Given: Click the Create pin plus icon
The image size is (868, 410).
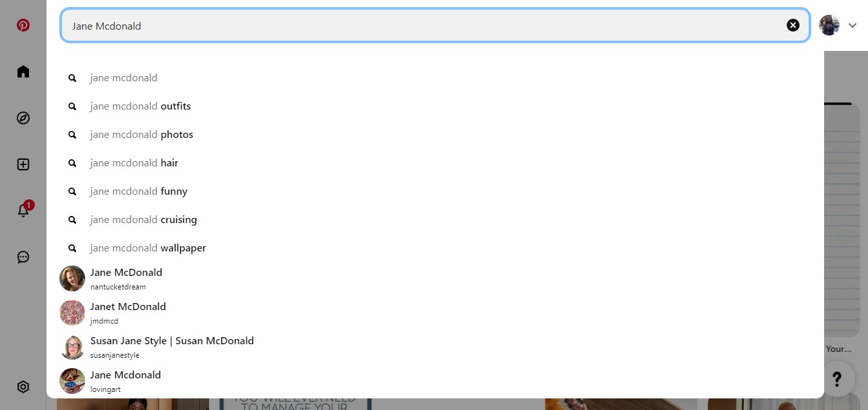Looking at the screenshot, I should (23, 164).
